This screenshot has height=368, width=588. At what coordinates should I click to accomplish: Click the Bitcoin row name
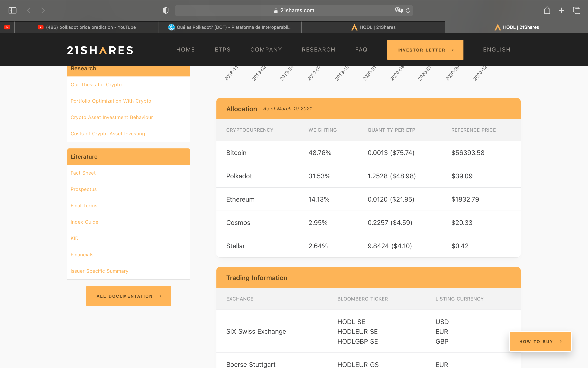[x=236, y=153]
